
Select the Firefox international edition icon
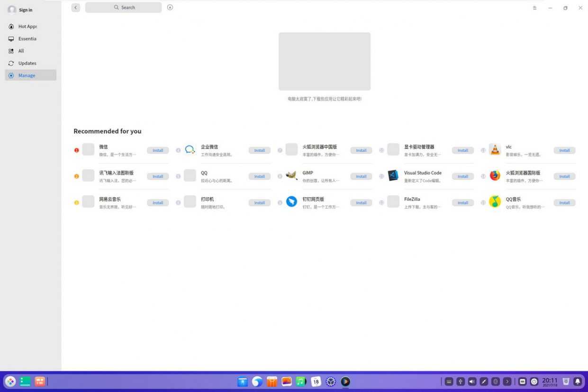tap(495, 176)
